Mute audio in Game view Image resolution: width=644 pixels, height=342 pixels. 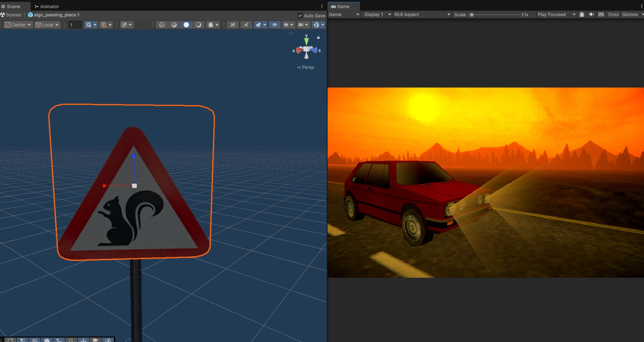pyautogui.click(x=592, y=14)
